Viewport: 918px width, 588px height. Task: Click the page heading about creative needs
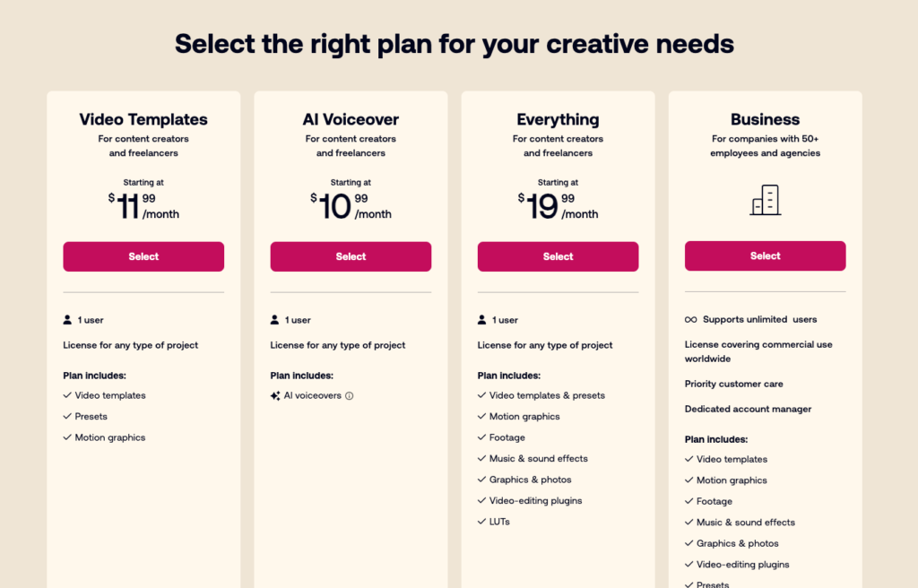pyautogui.click(x=455, y=44)
